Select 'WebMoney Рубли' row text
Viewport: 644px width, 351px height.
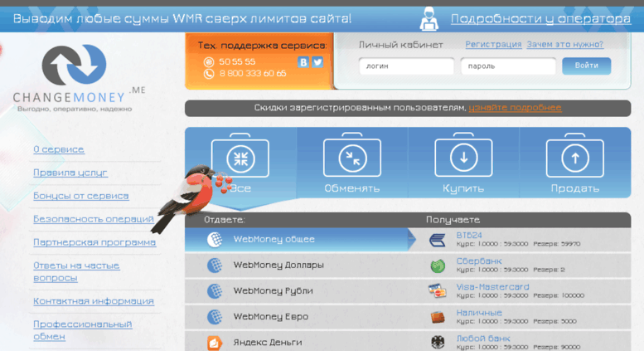tap(274, 291)
